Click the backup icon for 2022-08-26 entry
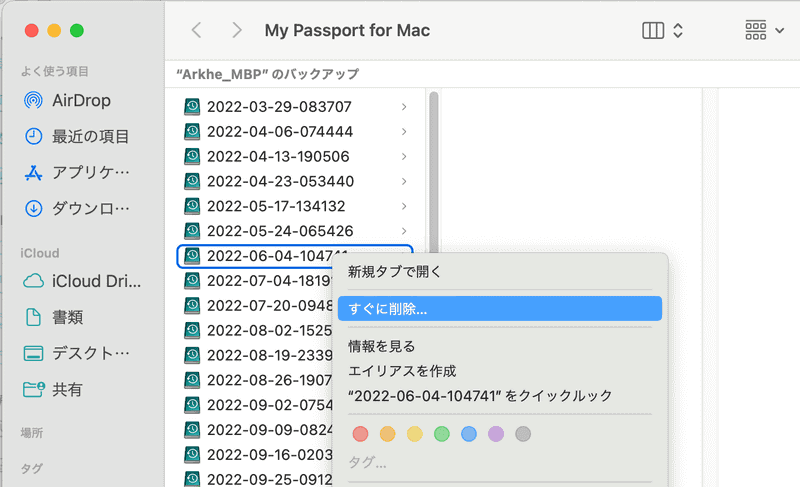Image resolution: width=800 pixels, height=487 pixels. coord(192,380)
